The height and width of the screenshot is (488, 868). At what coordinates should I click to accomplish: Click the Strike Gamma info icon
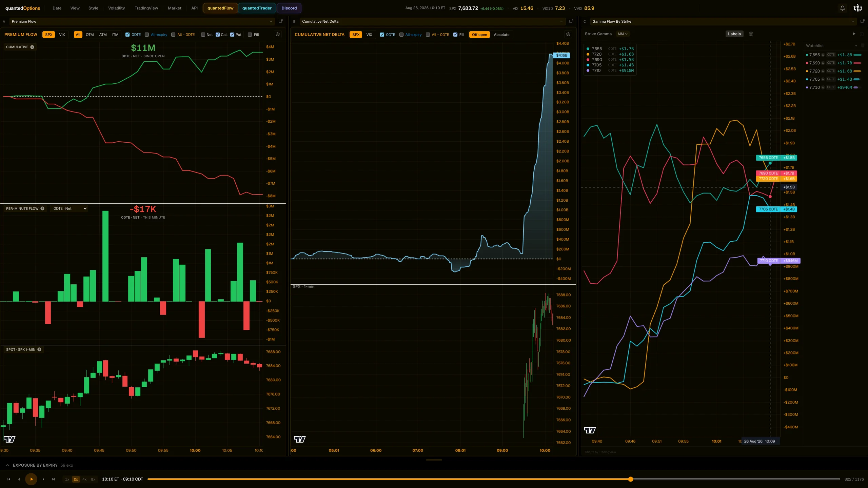pyautogui.click(x=862, y=34)
